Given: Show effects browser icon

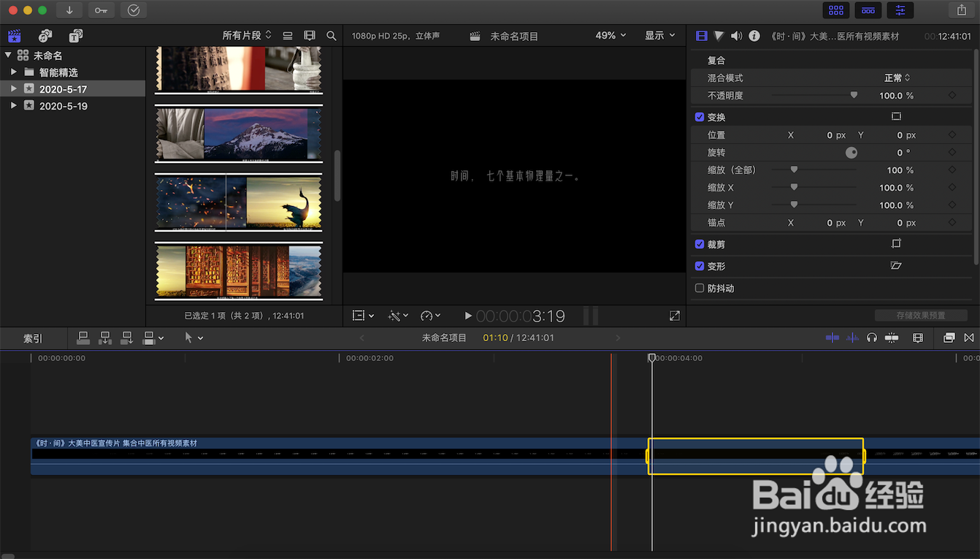Looking at the screenshot, I should tap(949, 338).
